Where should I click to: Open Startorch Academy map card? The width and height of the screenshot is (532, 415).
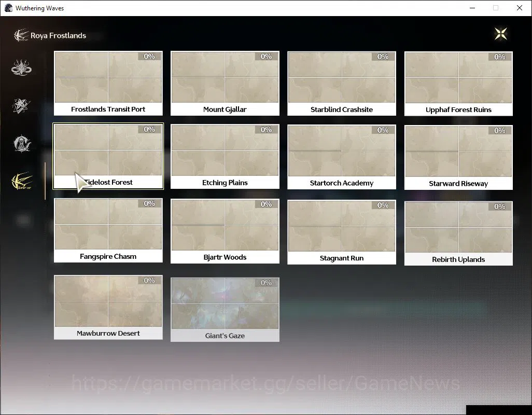342,157
